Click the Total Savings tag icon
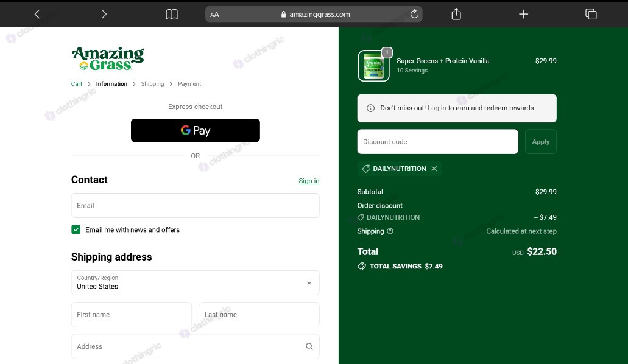The width and height of the screenshot is (628, 364). (362, 266)
